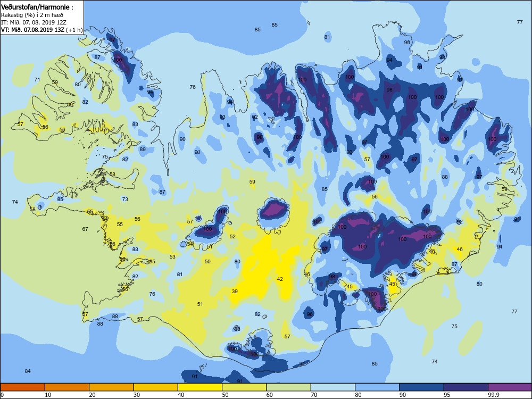
Task: Click the legend tick label 20
Action: 92,395
